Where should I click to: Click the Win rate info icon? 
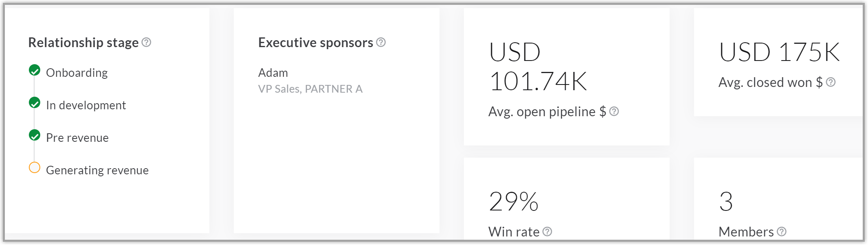(x=547, y=232)
